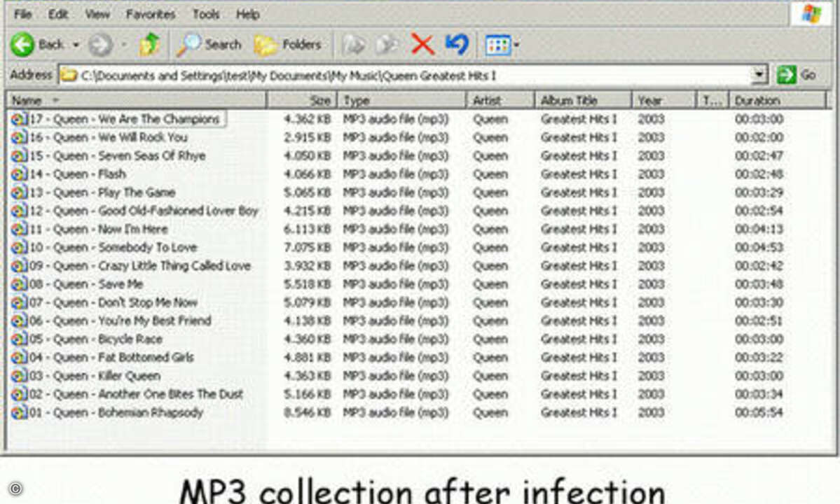Select file icon for Seven Seas Of Rhye

(19, 155)
